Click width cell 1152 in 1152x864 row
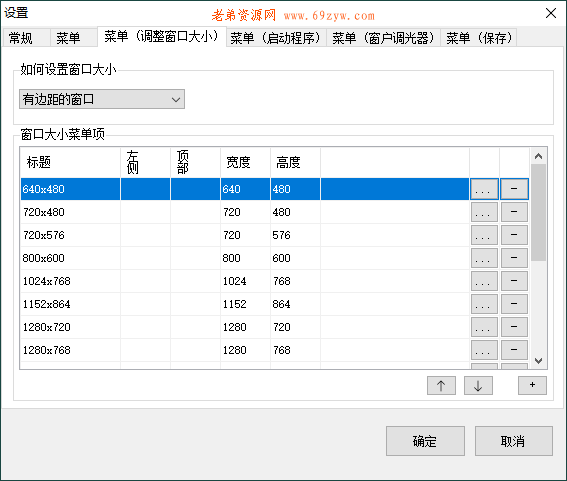The width and height of the screenshot is (567, 481). (245, 304)
